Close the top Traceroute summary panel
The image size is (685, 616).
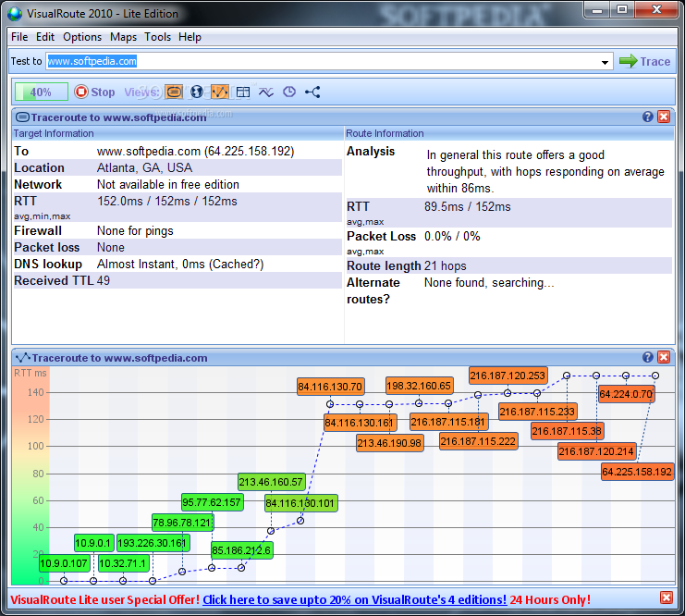(x=664, y=117)
